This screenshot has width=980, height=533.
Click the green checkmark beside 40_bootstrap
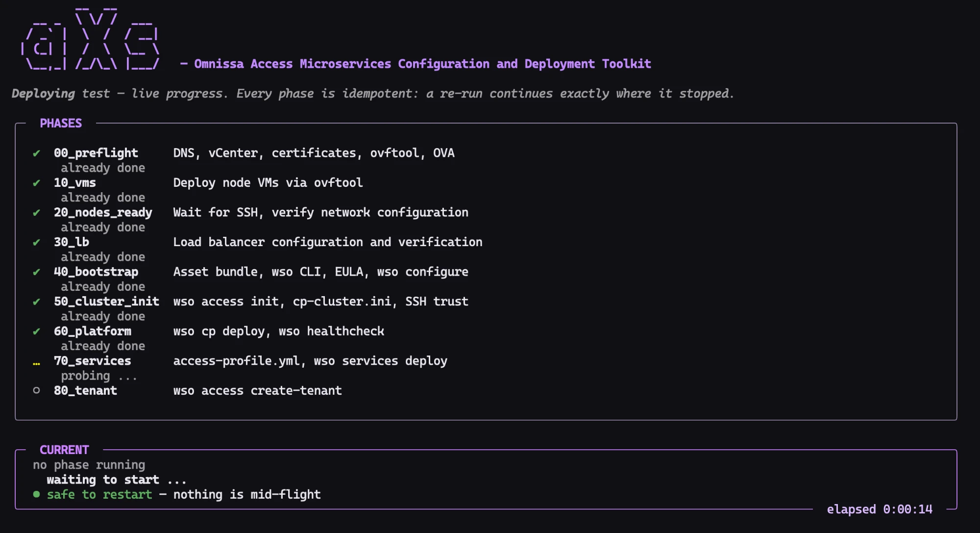[x=36, y=272]
